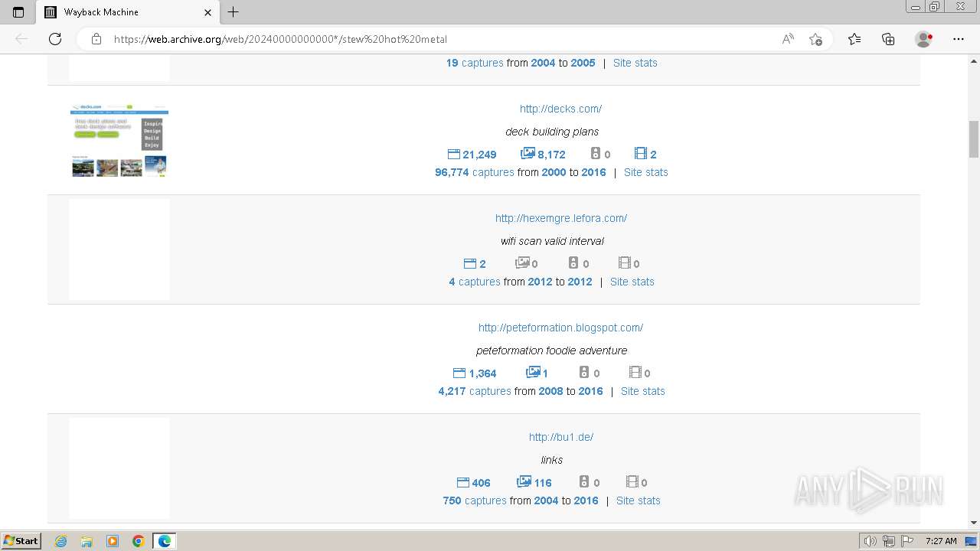Open Collections icon in toolbar

[x=888, y=39]
